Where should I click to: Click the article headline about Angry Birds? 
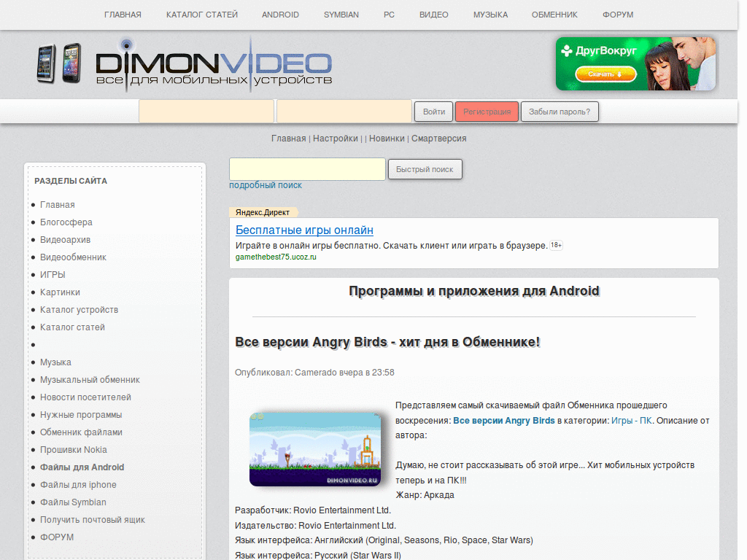pyautogui.click(x=387, y=342)
